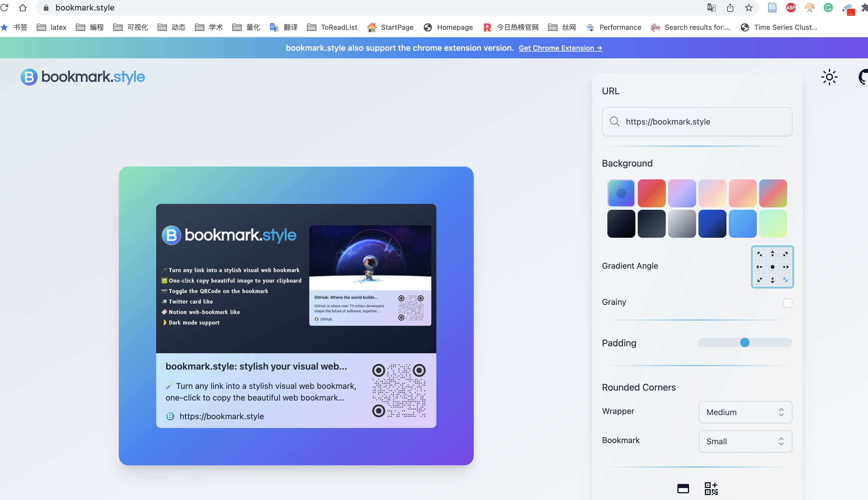Choose the pink-lavender gradient swatch

[x=681, y=193]
